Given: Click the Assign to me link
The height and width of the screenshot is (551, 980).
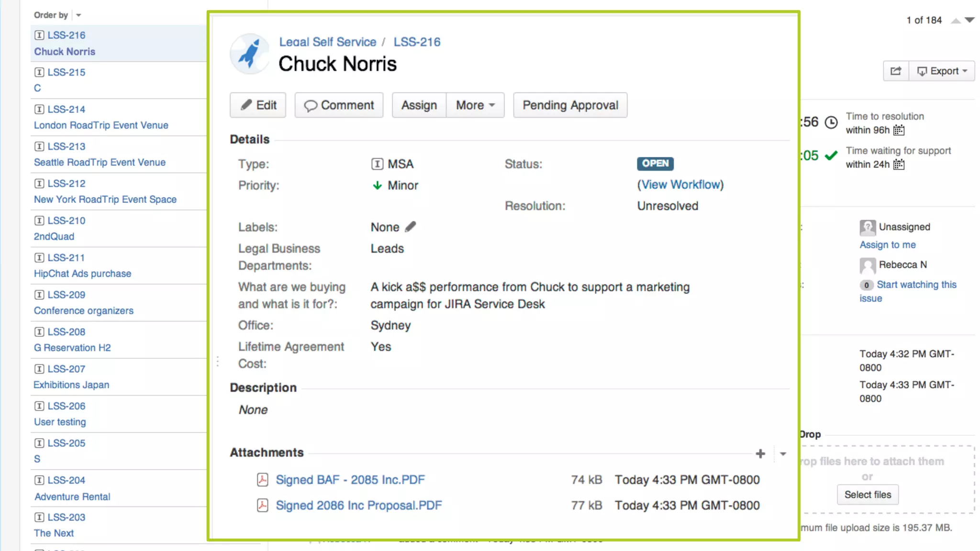Looking at the screenshot, I should click(x=887, y=244).
